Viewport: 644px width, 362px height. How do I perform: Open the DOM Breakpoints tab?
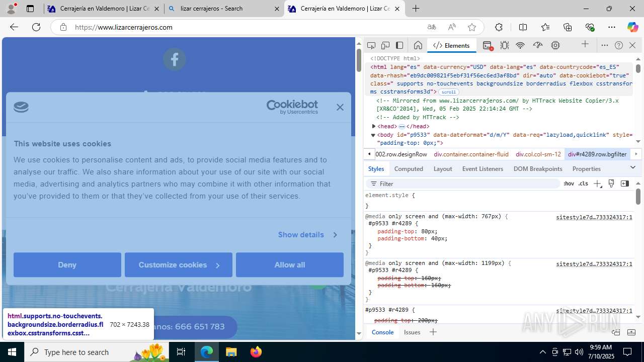click(x=538, y=169)
